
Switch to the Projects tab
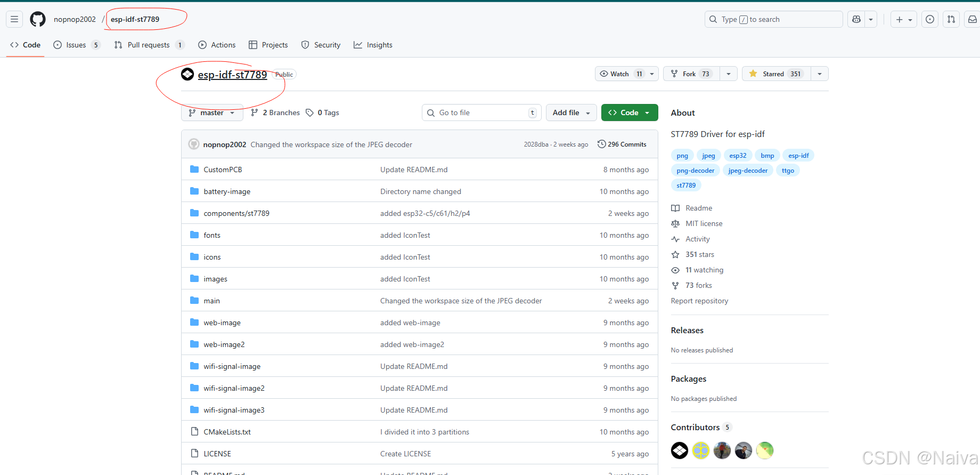(x=268, y=45)
